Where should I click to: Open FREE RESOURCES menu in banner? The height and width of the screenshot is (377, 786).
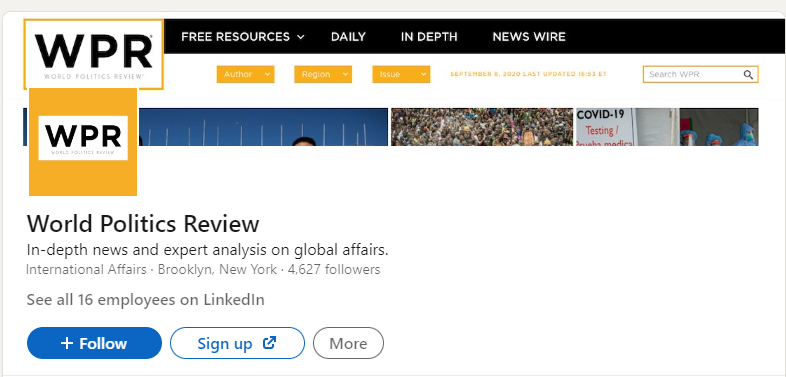coord(243,37)
